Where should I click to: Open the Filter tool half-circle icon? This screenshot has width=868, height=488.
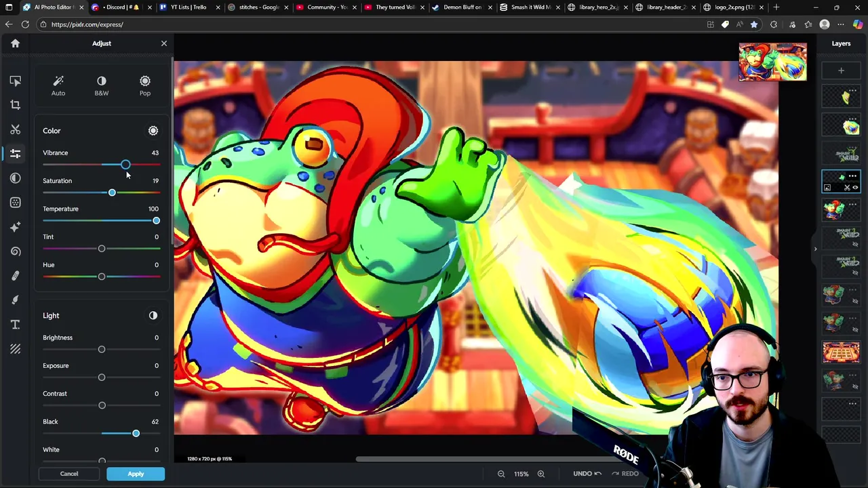click(x=15, y=178)
